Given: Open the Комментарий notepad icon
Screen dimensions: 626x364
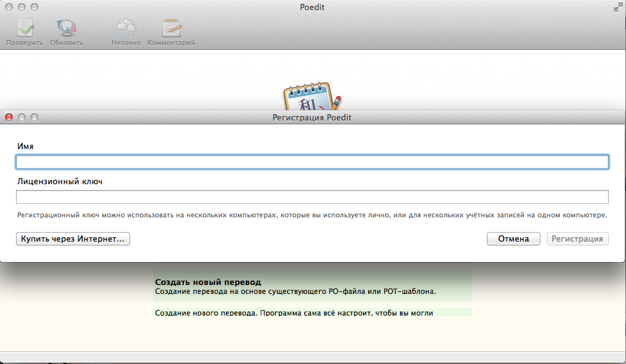Looking at the screenshot, I should point(171,29).
